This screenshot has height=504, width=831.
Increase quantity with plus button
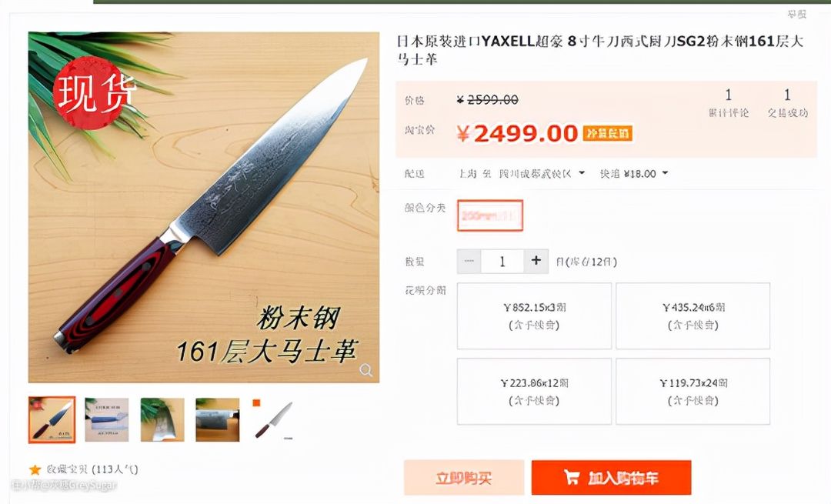pyautogui.click(x=536, y=261)
